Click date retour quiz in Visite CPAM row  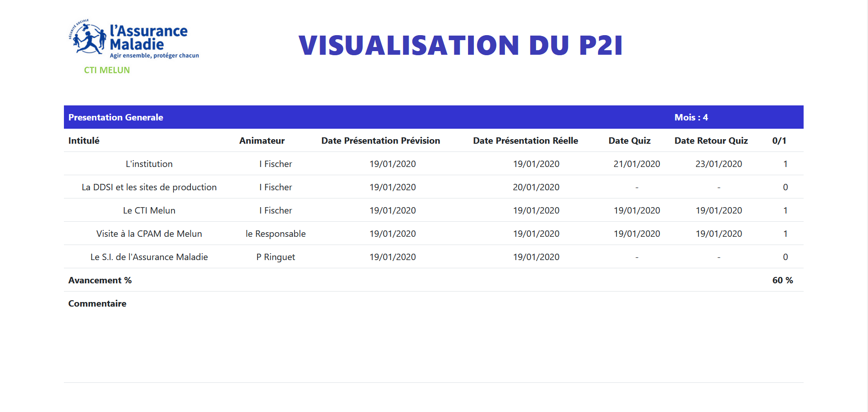click(x=719, y=234)
